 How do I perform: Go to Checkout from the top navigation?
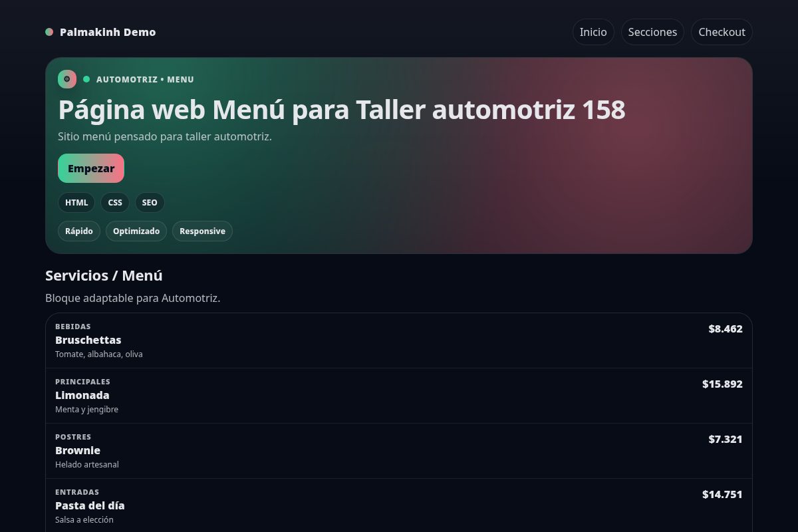722,32
